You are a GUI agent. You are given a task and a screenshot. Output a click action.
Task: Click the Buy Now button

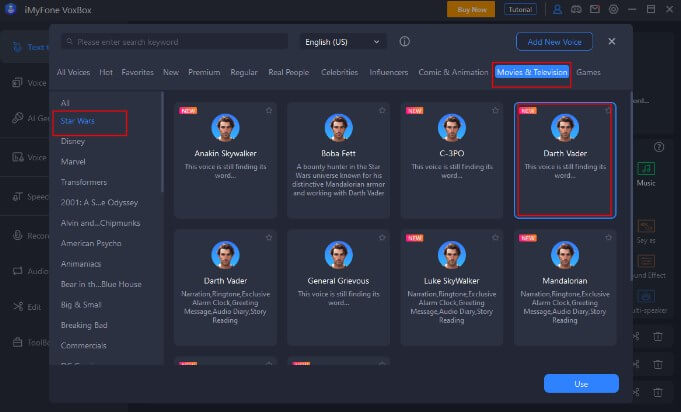(471, 9)
